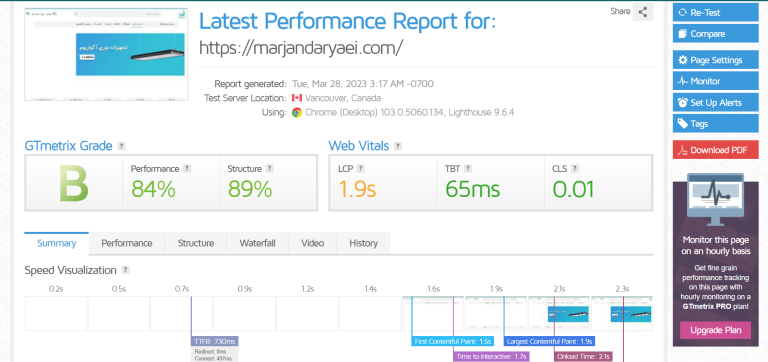Click the refresh icon on Re-Test

point(683,12)
